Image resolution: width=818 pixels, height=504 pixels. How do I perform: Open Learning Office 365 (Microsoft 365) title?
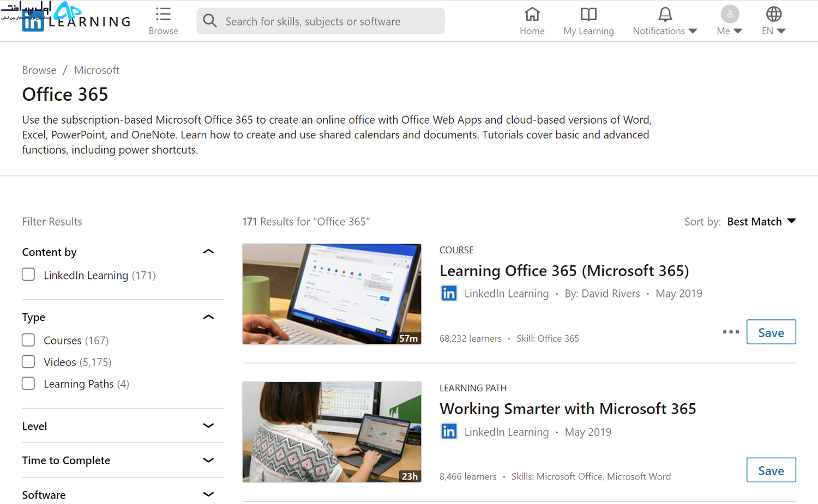564,271
